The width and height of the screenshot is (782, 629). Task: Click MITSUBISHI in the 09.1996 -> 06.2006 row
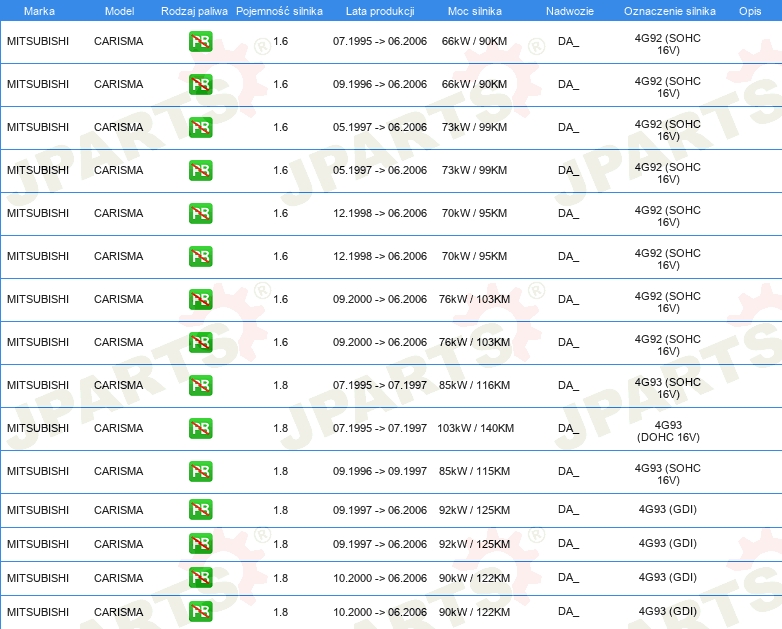(38, 84)
